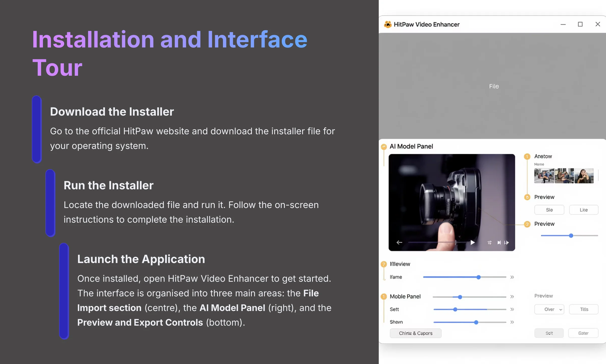Click the AI Model Panel heading

pyautogui.click(x=411, y=146)
